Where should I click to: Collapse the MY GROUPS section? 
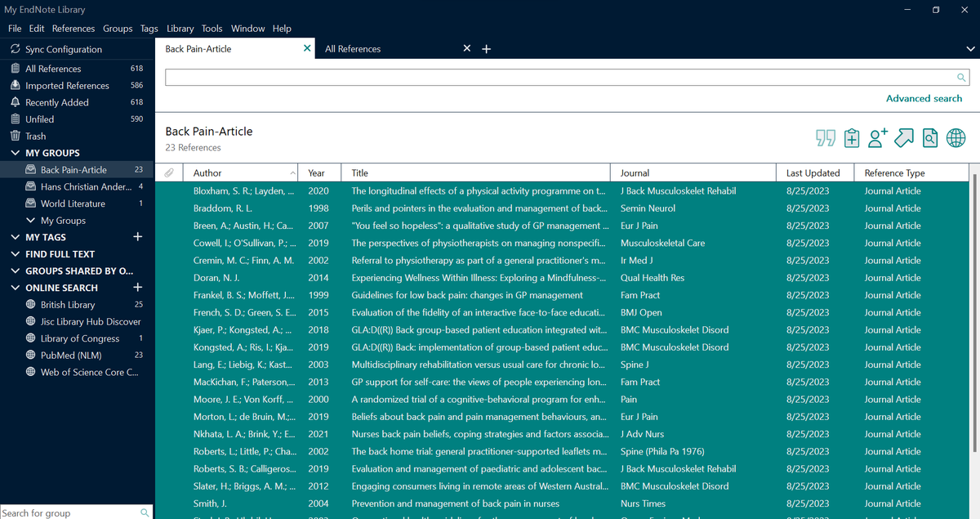[16, 153]
